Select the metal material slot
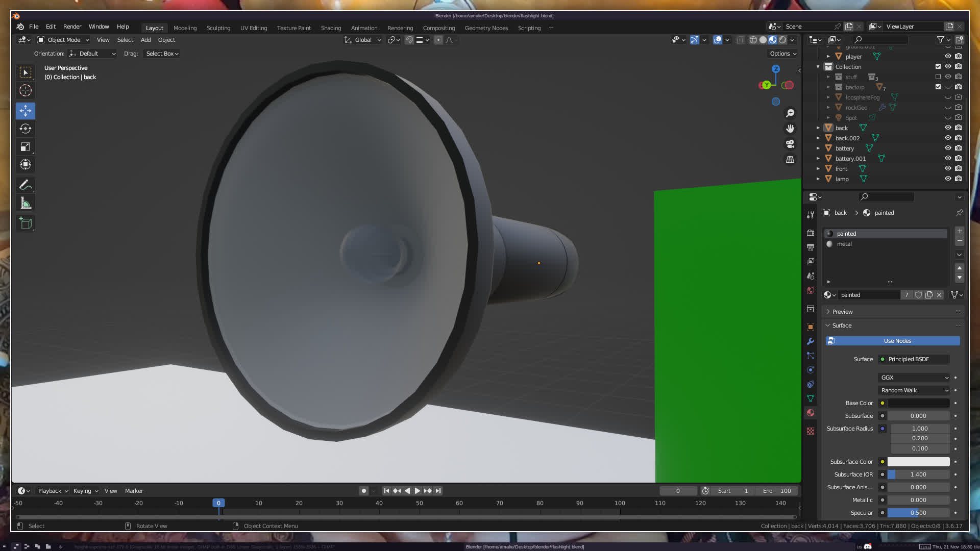 (x=844, y=244)
